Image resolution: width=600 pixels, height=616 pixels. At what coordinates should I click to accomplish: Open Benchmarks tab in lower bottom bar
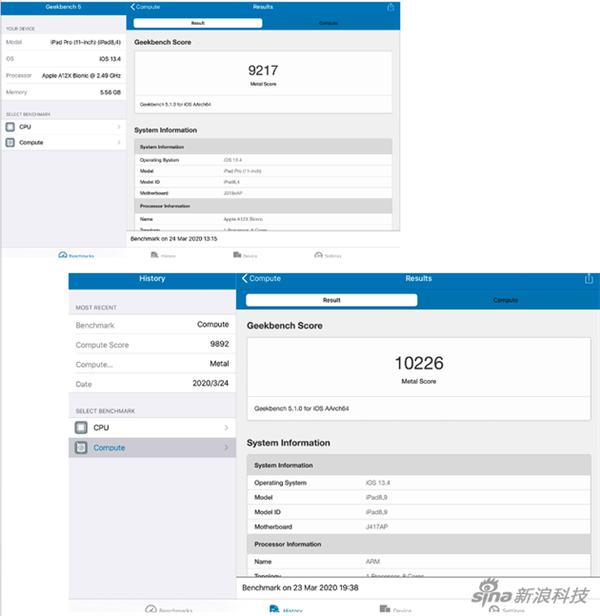[x=169, y=610]
